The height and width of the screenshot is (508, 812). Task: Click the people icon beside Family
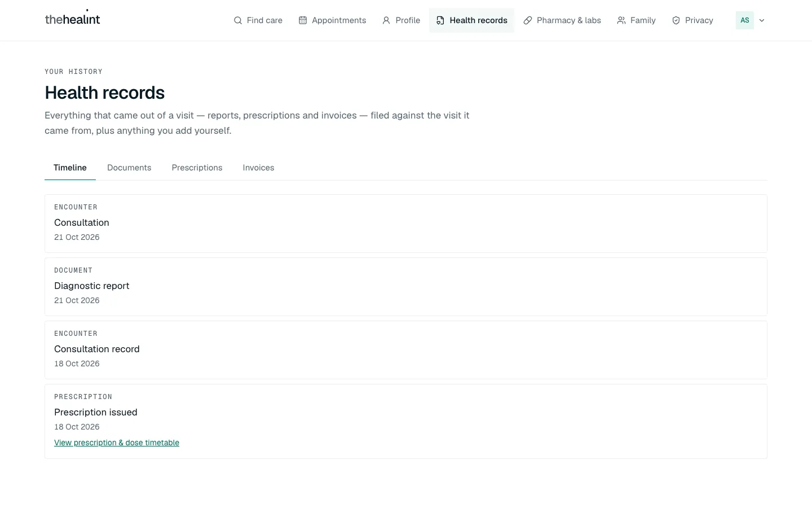tap(621, 20)
